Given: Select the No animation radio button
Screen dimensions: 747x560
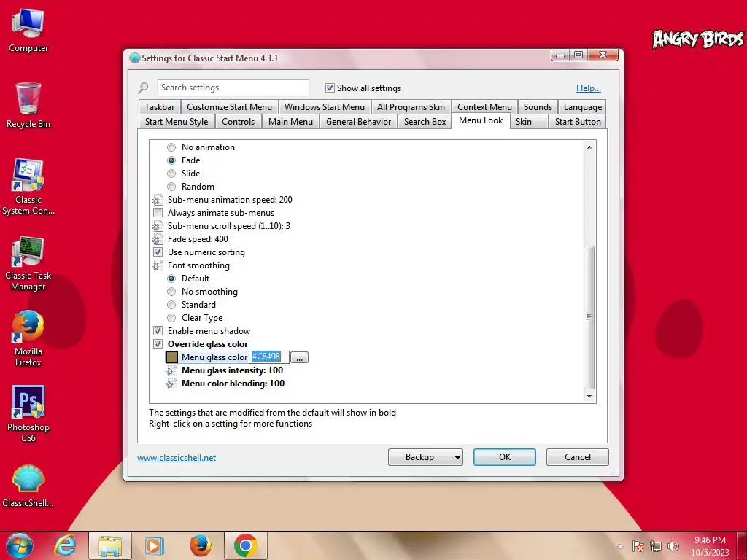Looking at the screenshot, I should tap(171, 147).
